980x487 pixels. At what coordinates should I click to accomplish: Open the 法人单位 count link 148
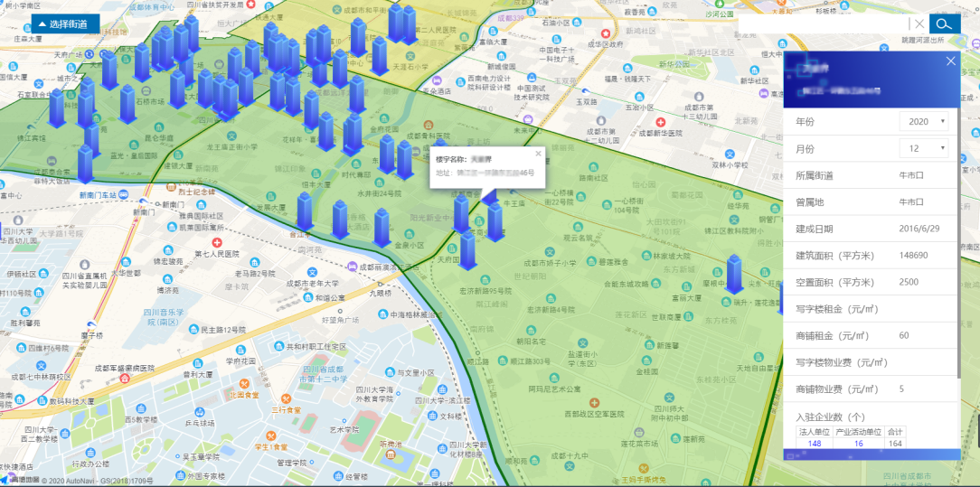[815, 443]
